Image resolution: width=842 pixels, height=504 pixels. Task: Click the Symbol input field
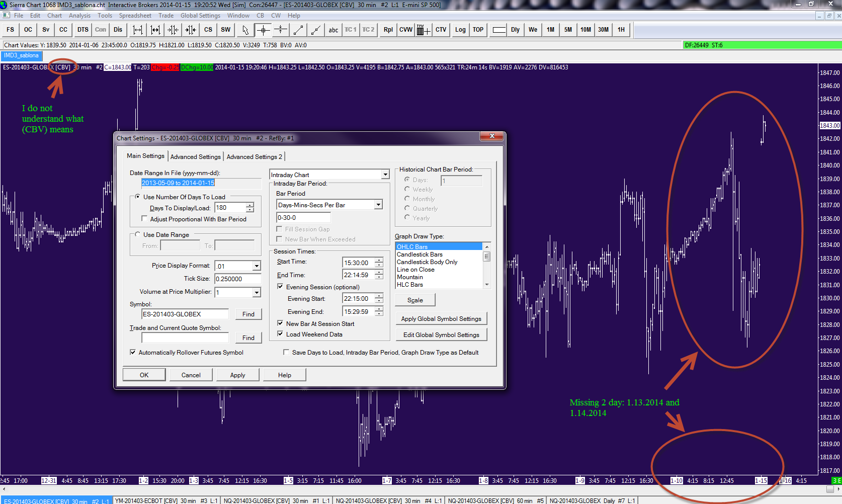185,314
